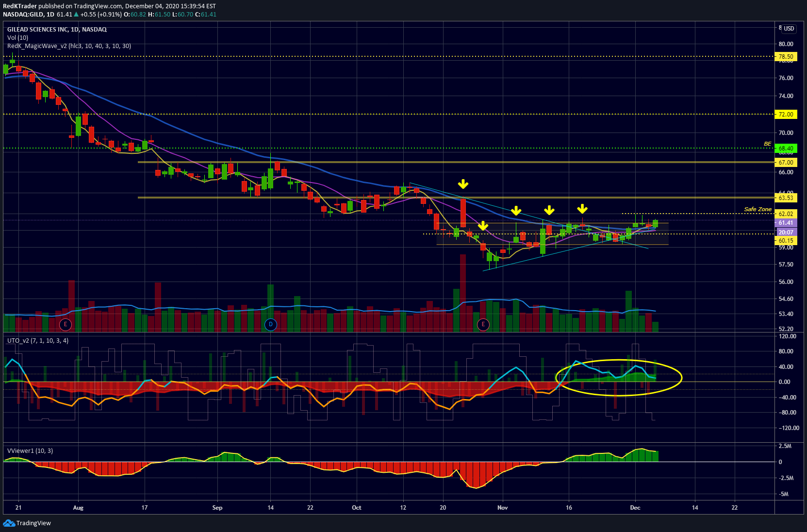
Task: Click the 63.53 price level label
Action: pyautogui.click(x=786, y=198)
